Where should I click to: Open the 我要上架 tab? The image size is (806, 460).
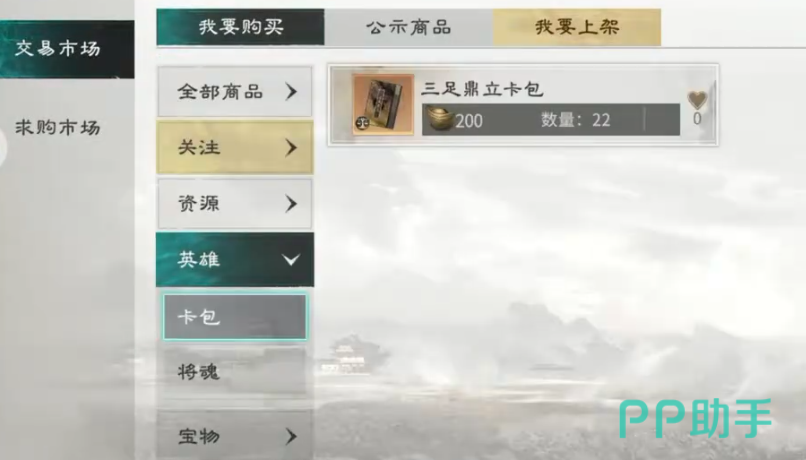577,27
